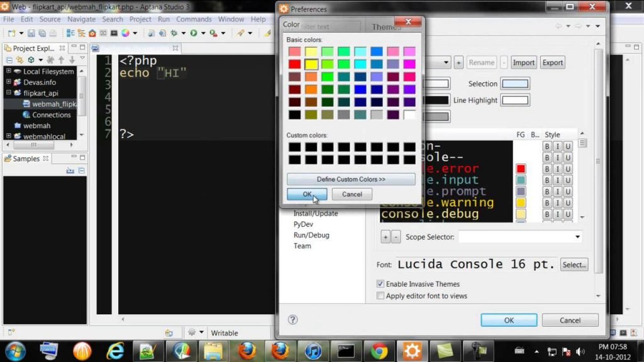Image resolution: width=644 pixels, height=362 pixels.
Task: Toggle bold for console.input row
Action: tap(547, 180)
